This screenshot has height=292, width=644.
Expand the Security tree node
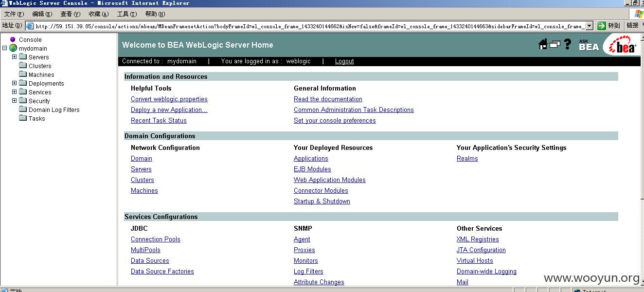click(14, 101)
